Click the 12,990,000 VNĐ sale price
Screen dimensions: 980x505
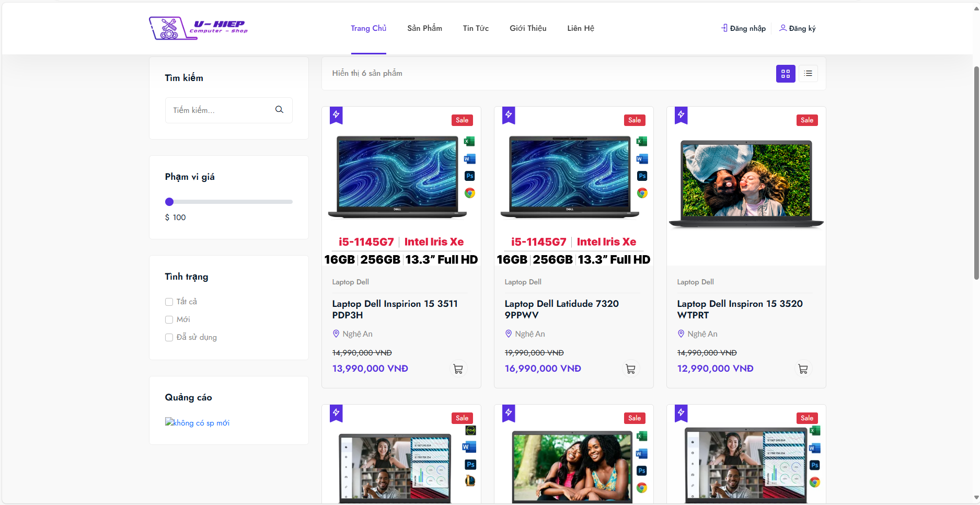(x=716, y=369)
